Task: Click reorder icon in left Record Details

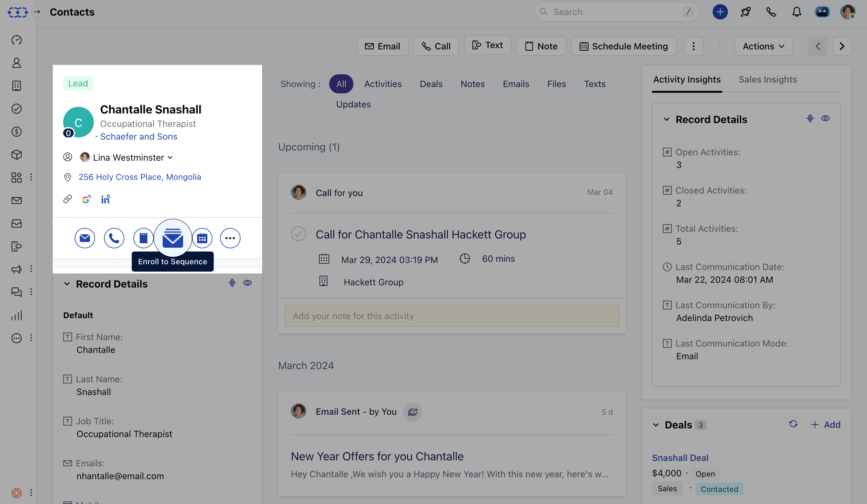Action: pyautogui.click(x=232, y=283)
